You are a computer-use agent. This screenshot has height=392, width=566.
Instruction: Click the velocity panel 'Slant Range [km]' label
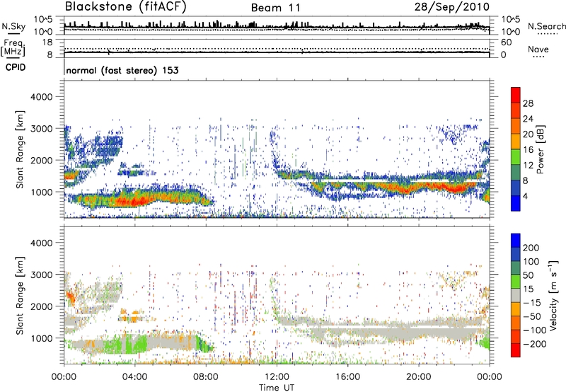point(21,296)
